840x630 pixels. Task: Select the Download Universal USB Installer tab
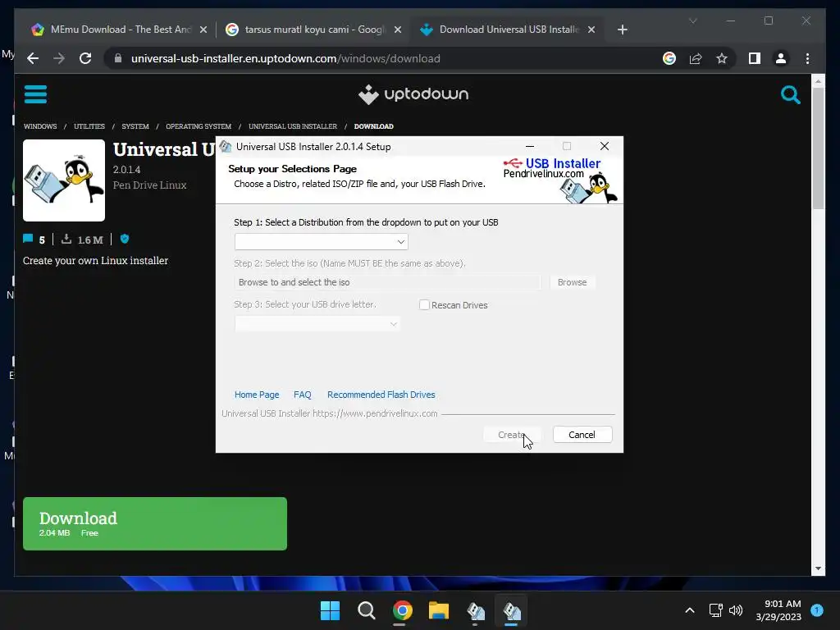[x=508, y=30]
